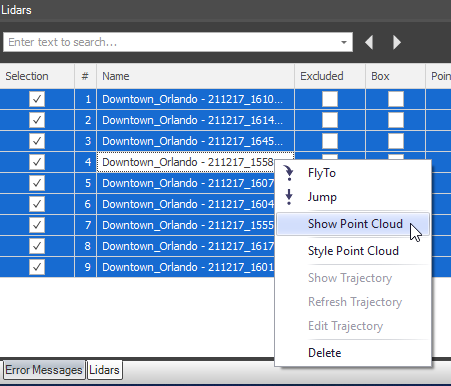Select row Downtown_Orlando - 211217_1604
The image size is (451, 386).
click(187, 204)
